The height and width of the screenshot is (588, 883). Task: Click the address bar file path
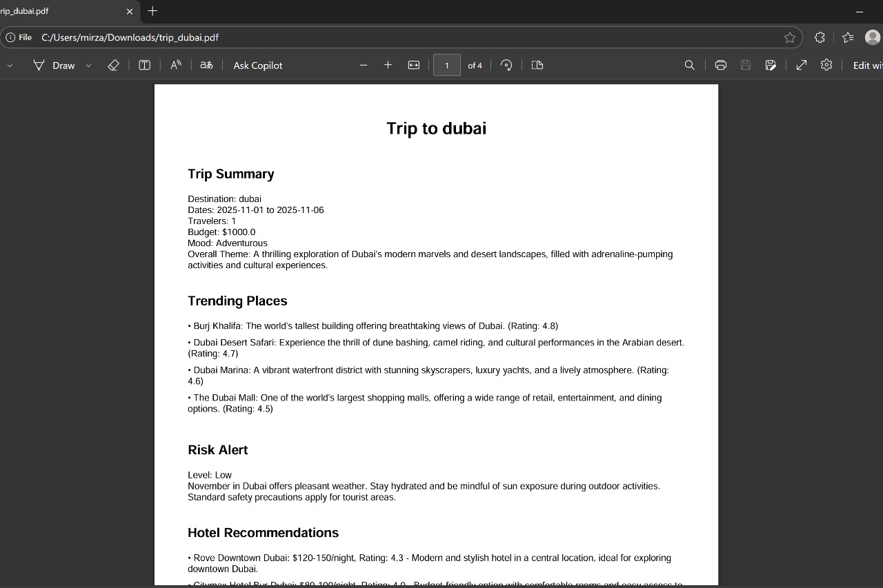130,37
